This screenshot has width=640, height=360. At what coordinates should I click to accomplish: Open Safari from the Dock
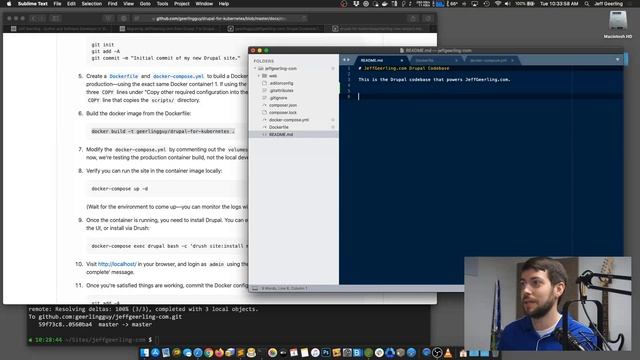tap(198, 353)
